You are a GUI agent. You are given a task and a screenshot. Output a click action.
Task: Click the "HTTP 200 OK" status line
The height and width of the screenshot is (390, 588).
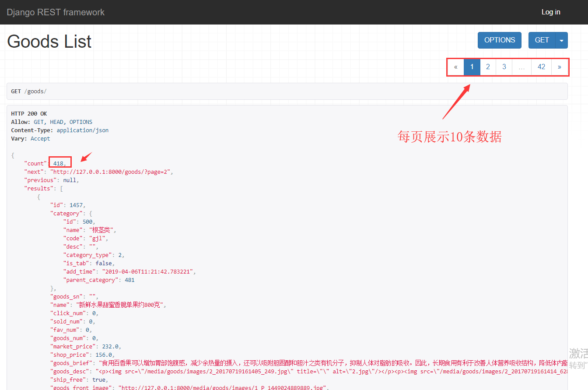click(x=29, y=114)
